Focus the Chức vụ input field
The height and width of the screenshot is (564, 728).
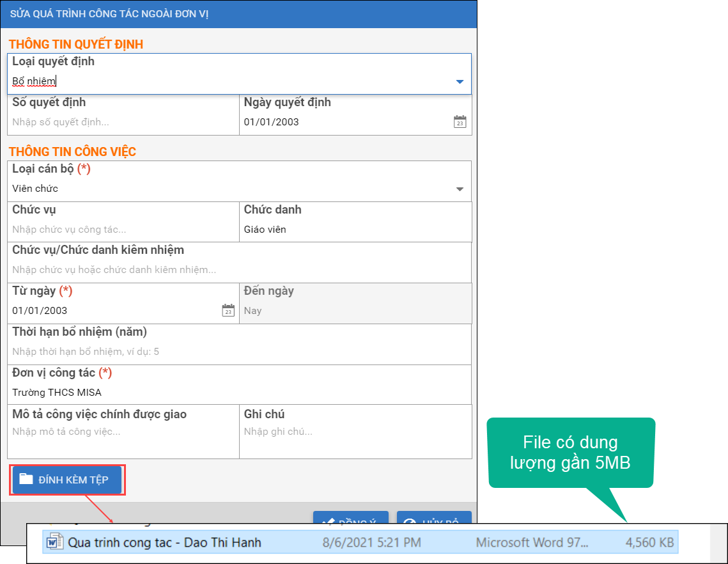click(123, 230)
